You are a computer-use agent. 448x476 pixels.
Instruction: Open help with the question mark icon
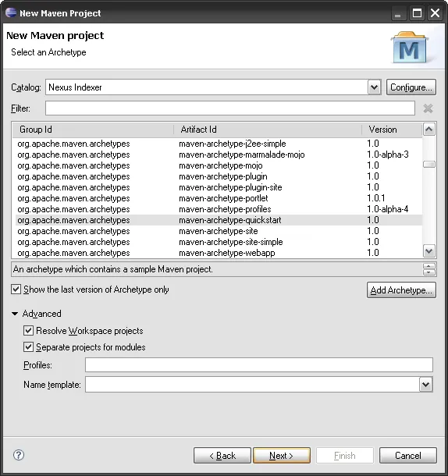pyautogui.click(x=19, y=455)
